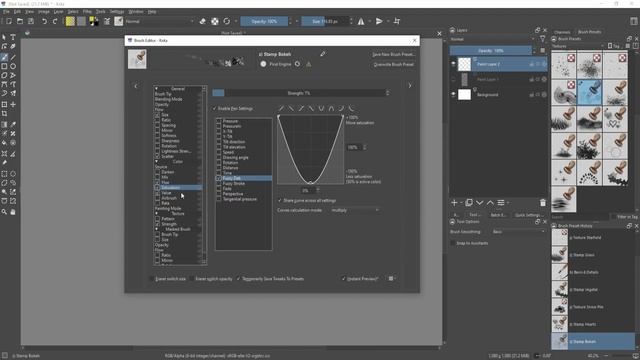Screen dimensions: 640x360
Task: Open the Layer menu
Action: coord(58,12)
